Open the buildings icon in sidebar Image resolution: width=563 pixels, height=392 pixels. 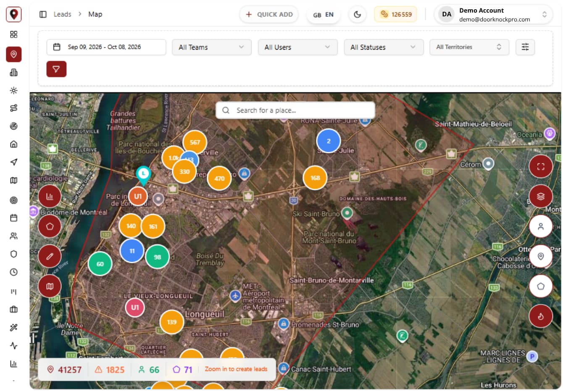[x=14, y=72]
